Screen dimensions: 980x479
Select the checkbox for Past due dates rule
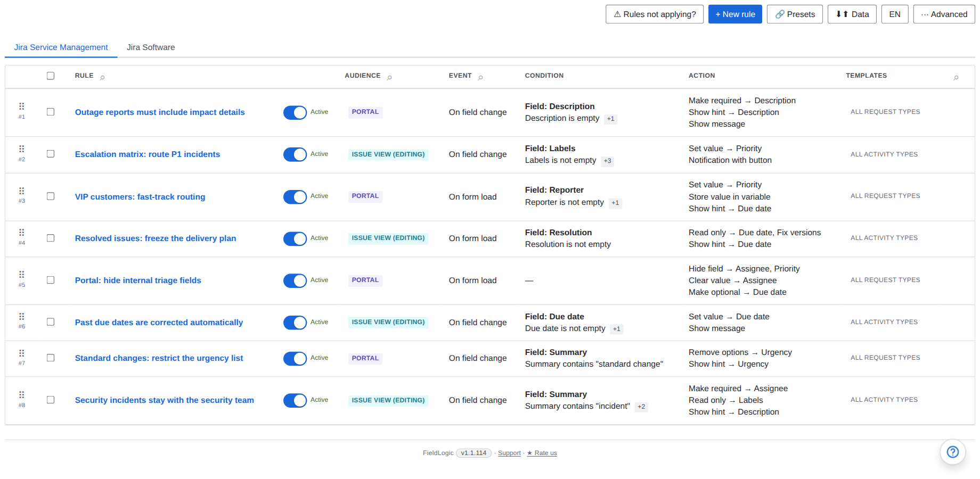click(x=51, y=322)
